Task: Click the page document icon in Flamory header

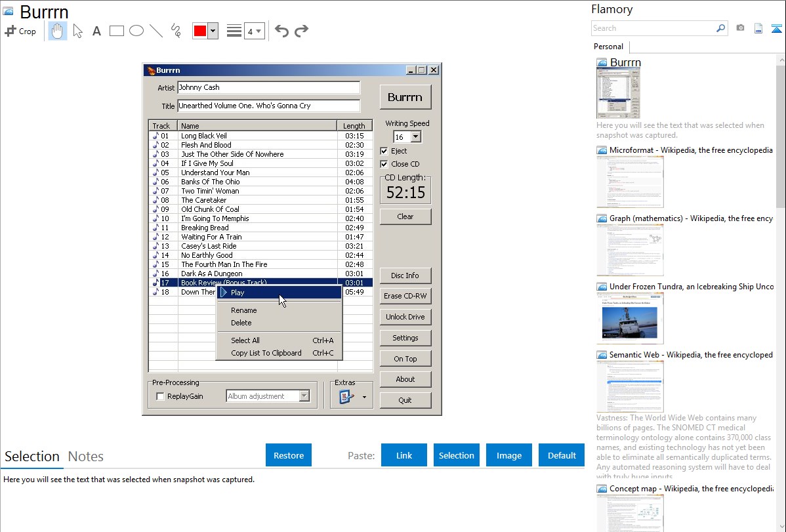Action: [758, 28]
